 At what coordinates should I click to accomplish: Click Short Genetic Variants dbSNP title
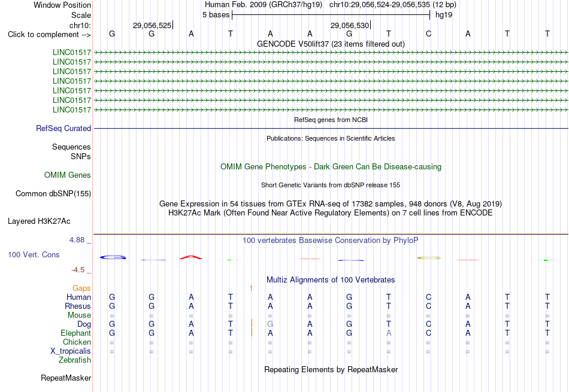click(x=331, y=185)
